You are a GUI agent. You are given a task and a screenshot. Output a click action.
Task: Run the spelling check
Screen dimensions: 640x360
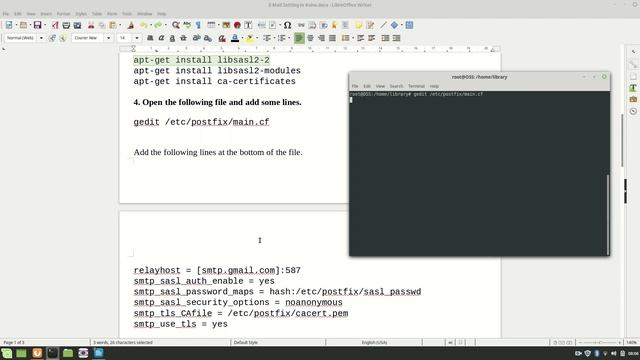pos(187,25)
